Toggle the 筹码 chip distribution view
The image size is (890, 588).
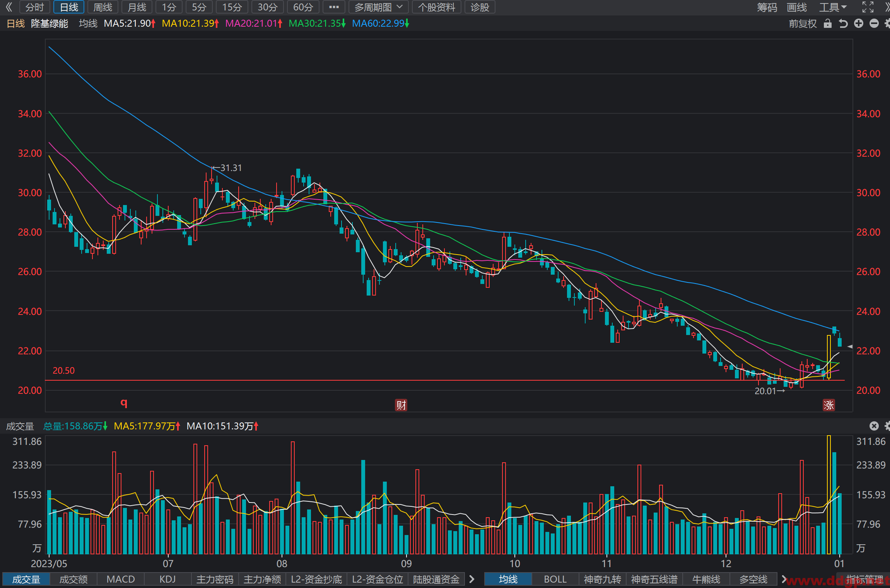(x=767, y=7)
